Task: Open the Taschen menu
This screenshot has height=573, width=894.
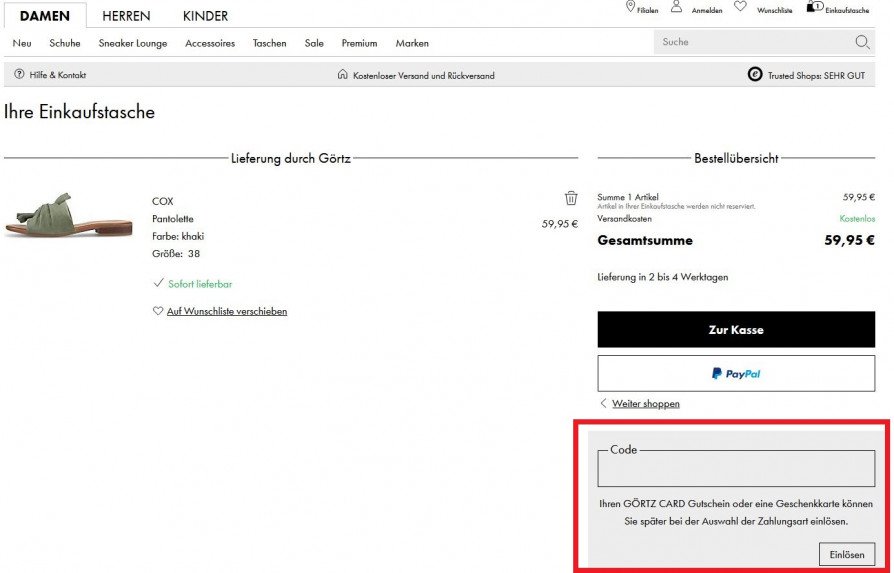Action: 270,43
